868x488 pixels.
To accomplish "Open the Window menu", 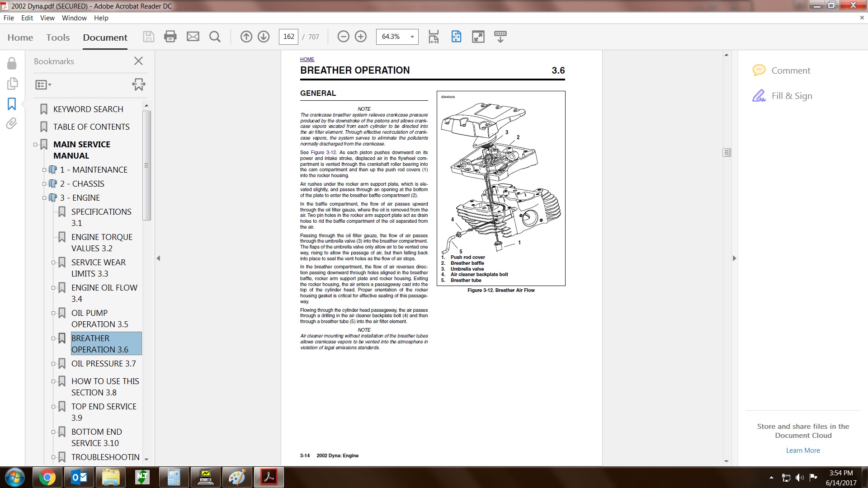I will (x=74, y=18).
